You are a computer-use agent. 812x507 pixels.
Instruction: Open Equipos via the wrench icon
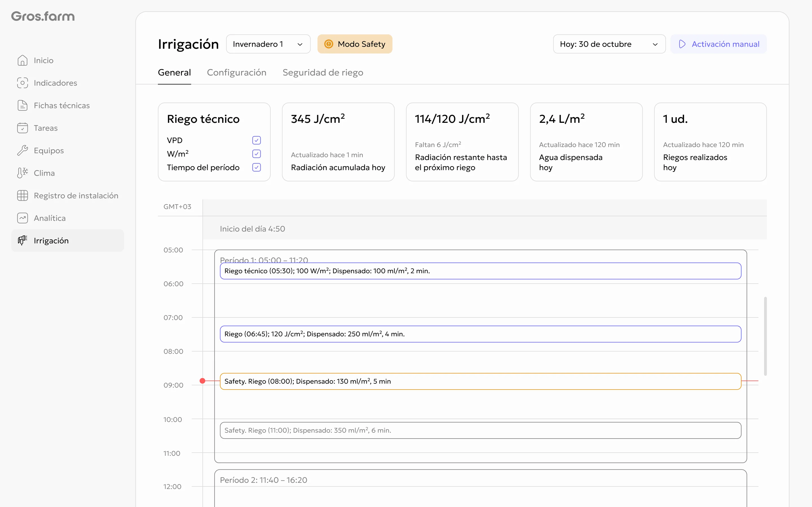tap(23, 150)
